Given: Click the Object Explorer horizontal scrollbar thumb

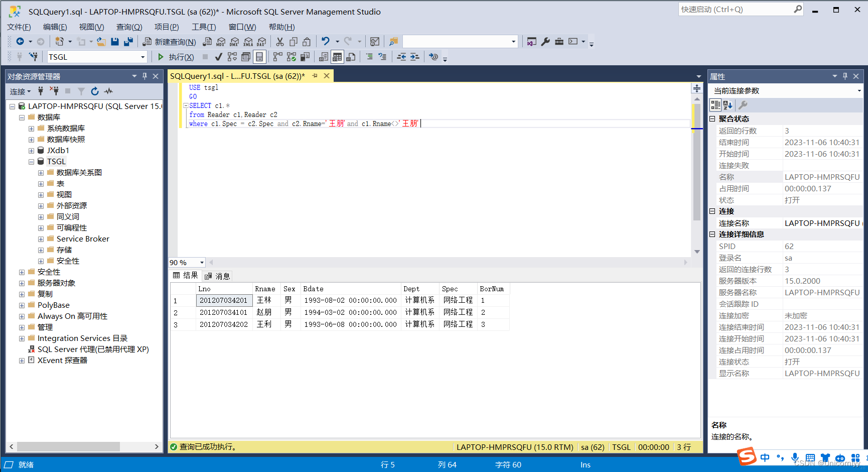Looking at the screenshot, I should coord(68,446).
